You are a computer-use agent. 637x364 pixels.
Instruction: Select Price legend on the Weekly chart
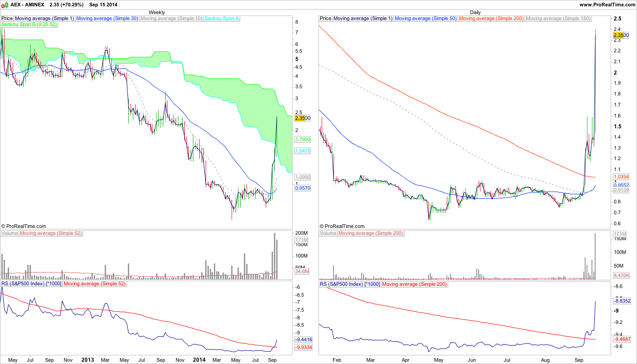[x=7, y=19]
